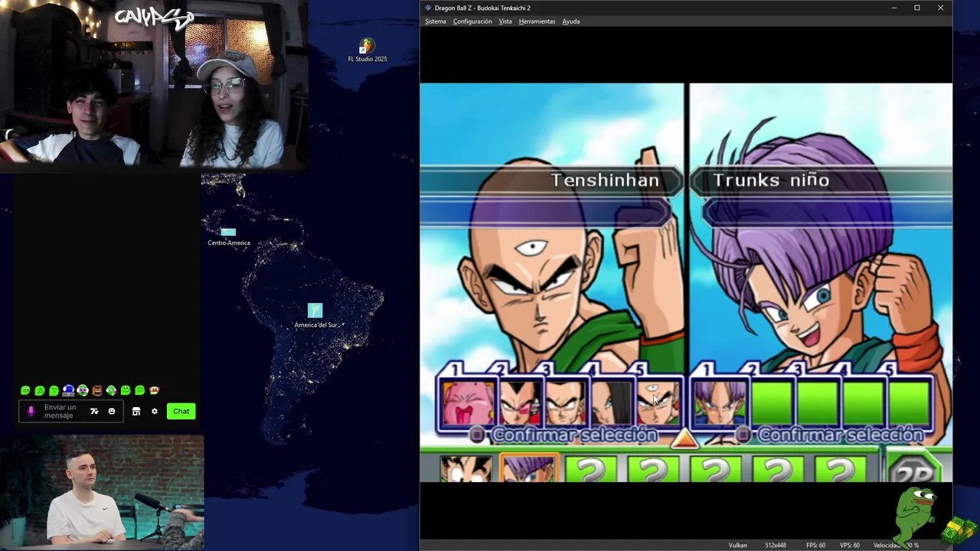Minimize the Dragon Ball Z emulator window
Viewport: 980px width, 551px height.
pos(893,8)
